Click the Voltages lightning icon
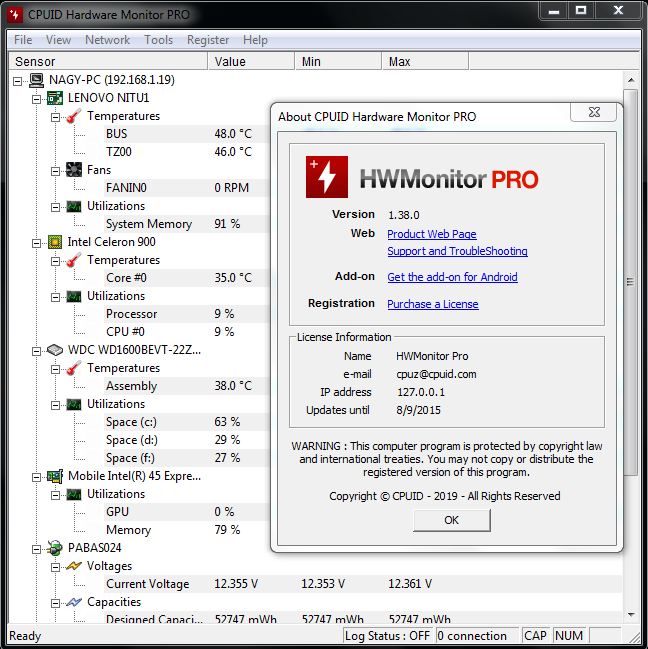This screenshot has width=648, height=649. click(74, 566)
